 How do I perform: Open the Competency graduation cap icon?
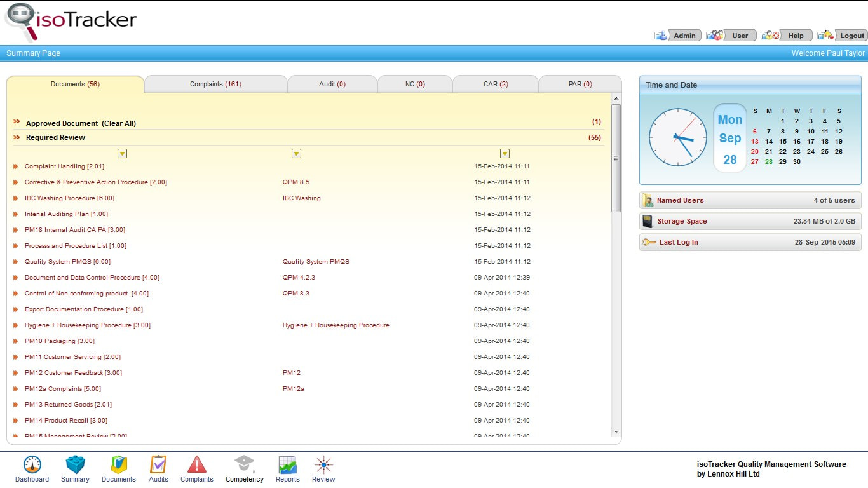[244, 464]
